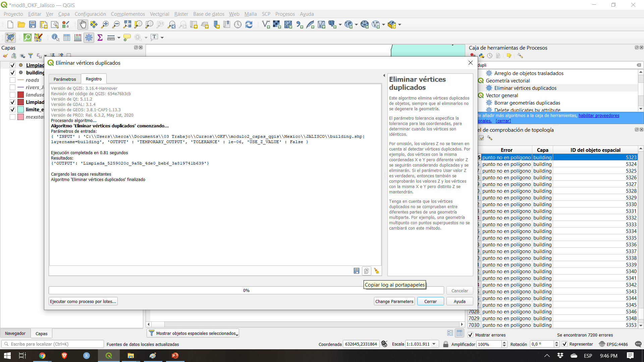Open the Escala scale dropdown
The image size is (644, 362).
[x=434, y=344]
